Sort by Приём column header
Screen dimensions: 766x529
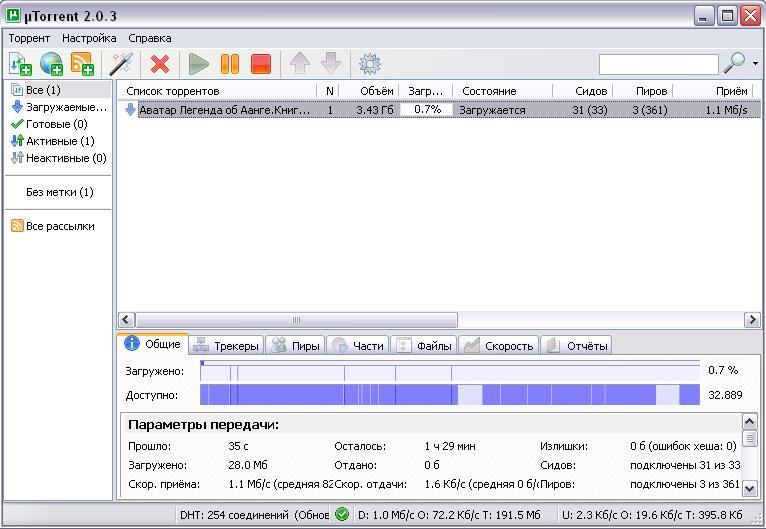pos(713,91)
